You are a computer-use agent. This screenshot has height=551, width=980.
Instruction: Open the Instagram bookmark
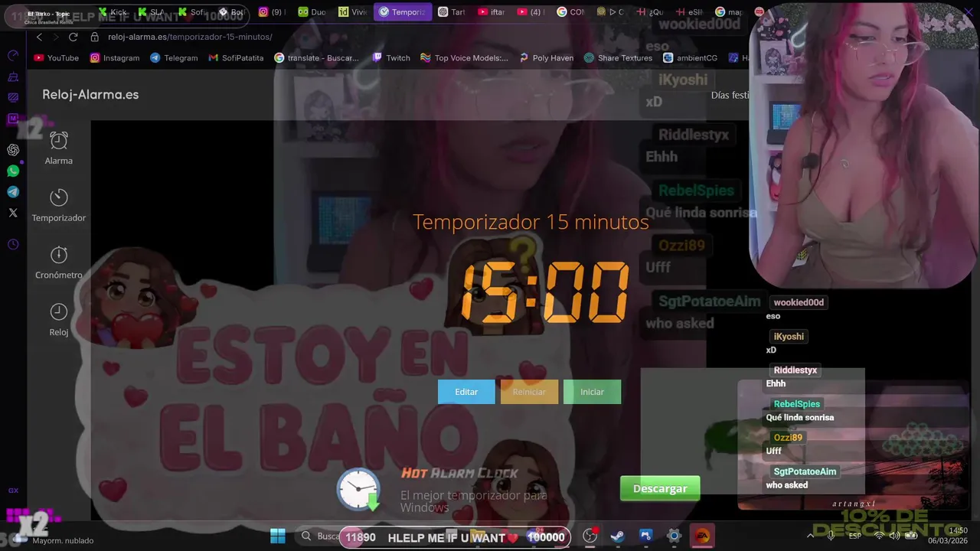(114, 58)
